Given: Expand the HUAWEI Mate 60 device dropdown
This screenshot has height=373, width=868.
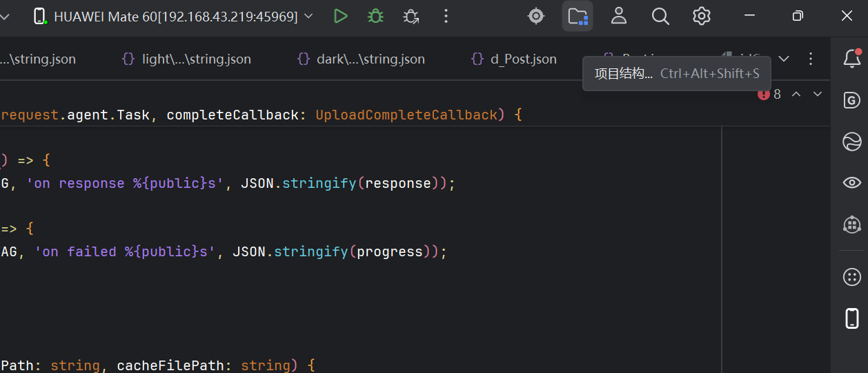Looking at the screenshot, I should click(308, 16).
